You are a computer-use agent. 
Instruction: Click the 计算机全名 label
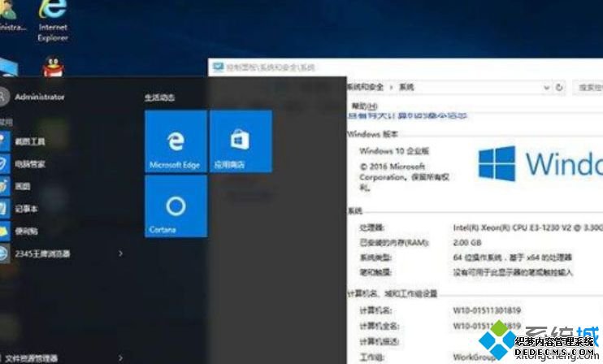pos(380,326)
